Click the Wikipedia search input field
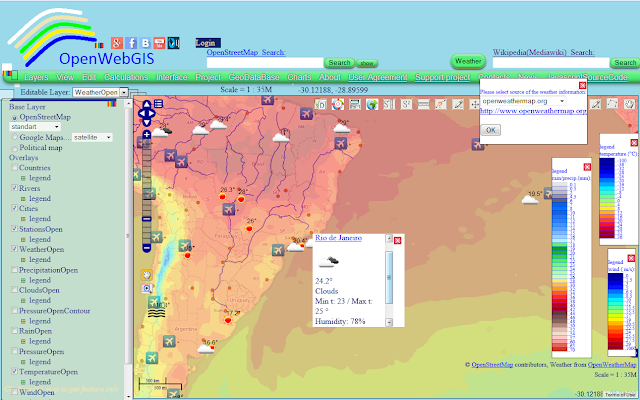The height and width of the screenshot is (400, 640). pyautogui.click(x=551, y=62)
